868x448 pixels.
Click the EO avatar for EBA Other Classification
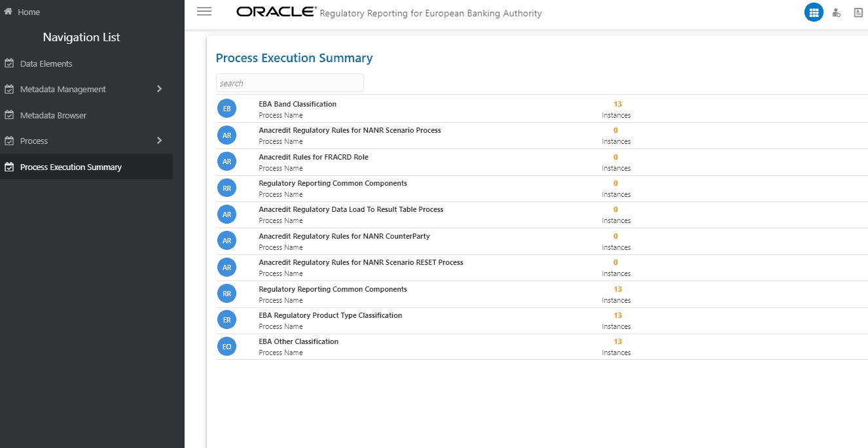[226, 346]
